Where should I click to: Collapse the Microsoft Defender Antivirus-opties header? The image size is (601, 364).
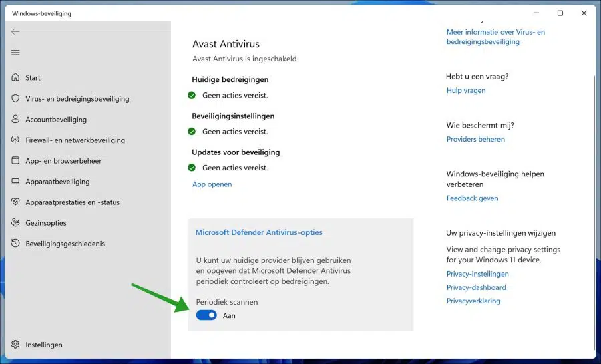(x=258, y=232)
